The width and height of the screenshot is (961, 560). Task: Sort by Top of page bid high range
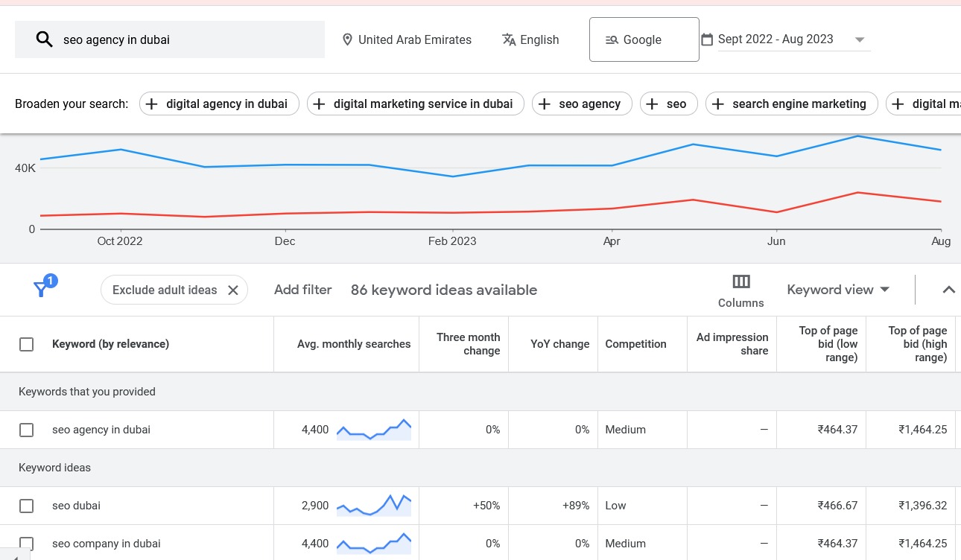click(917, 344)
